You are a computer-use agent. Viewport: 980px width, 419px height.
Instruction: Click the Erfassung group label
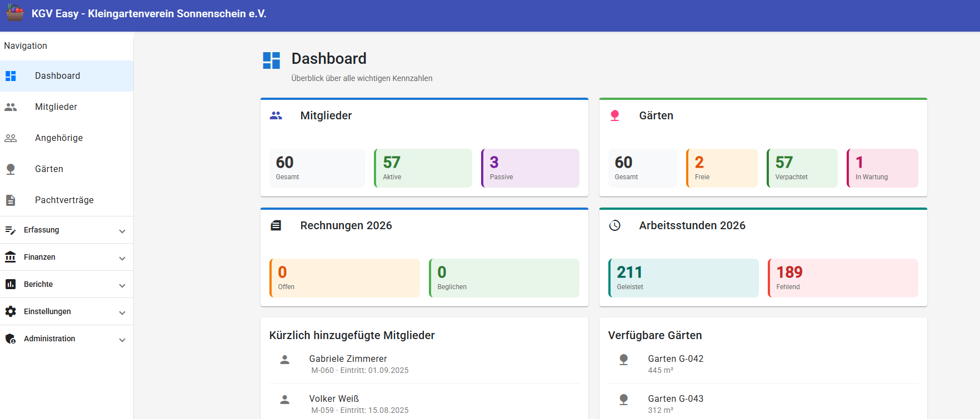pos(41,230)
